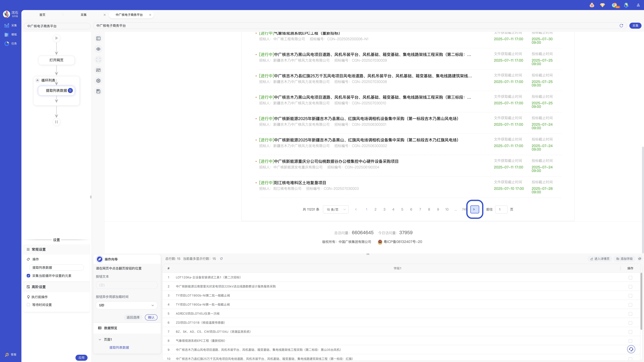Screen dimensions: 644x362
Task: Click the play button in workflow
Action: (56, 38)
